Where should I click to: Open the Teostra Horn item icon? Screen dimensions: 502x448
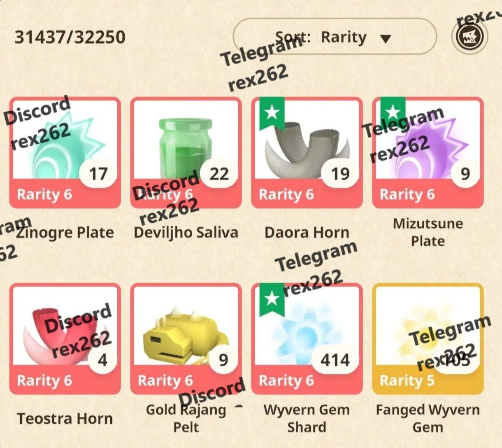pos(65,339)
